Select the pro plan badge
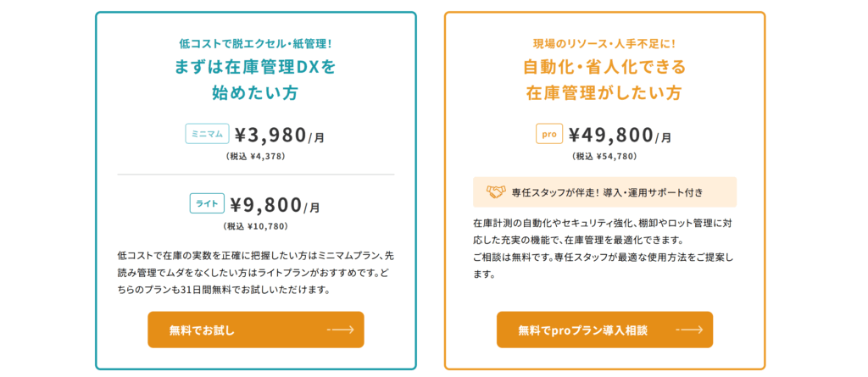The height and width of the screenshot is (377, 868). [x=549, y=134]
